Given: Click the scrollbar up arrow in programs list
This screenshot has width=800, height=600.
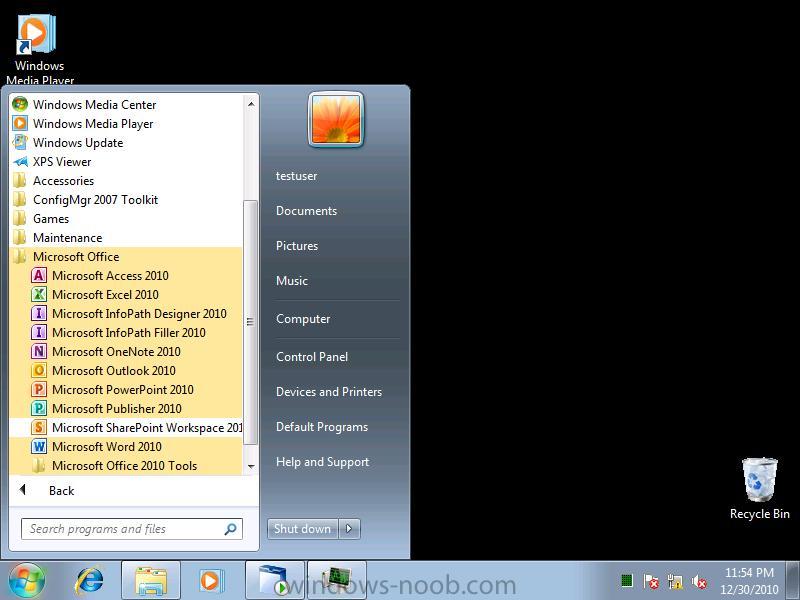Looking at the screenshot, I should pyautogui.click(x=251, y=104).
